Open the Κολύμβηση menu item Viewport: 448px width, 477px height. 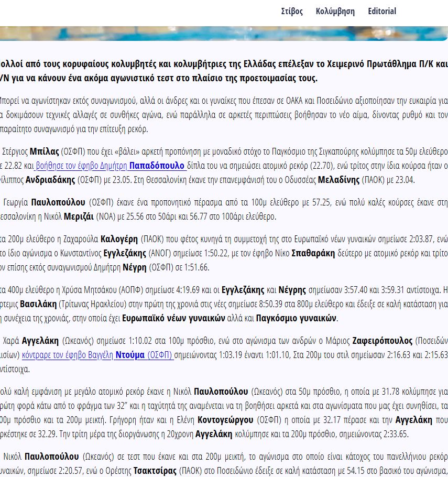335,11
